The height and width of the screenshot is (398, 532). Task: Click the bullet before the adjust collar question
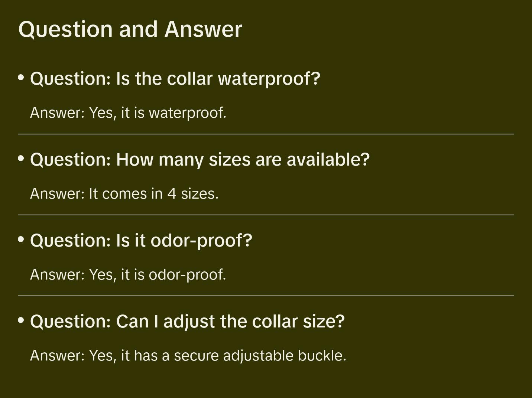pos(21,320)
